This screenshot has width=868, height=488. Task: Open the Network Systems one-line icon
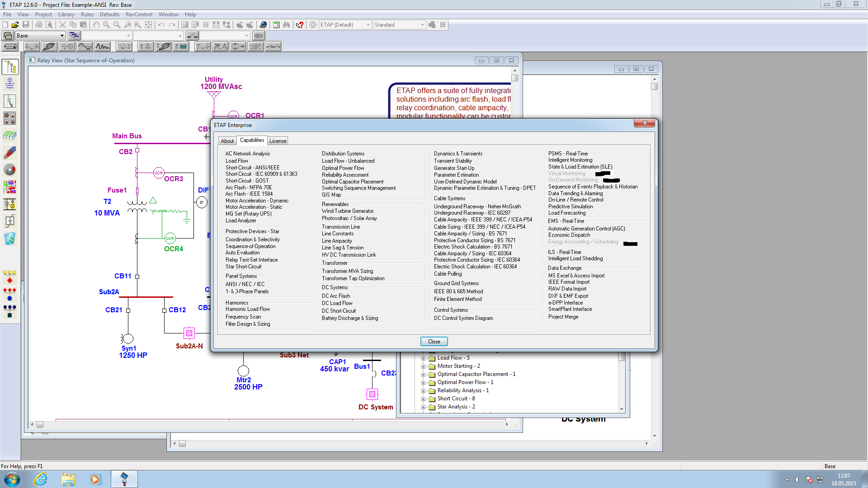[10, 84]
